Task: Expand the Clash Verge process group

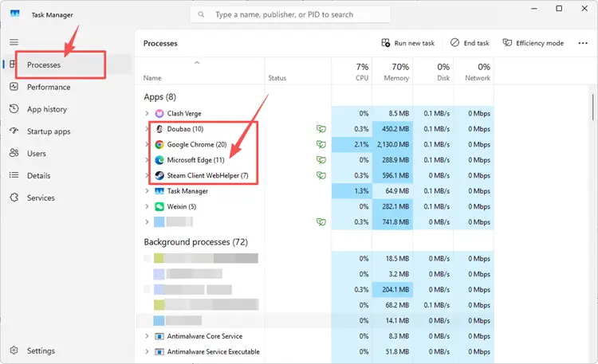Action: tap(147, 114)
